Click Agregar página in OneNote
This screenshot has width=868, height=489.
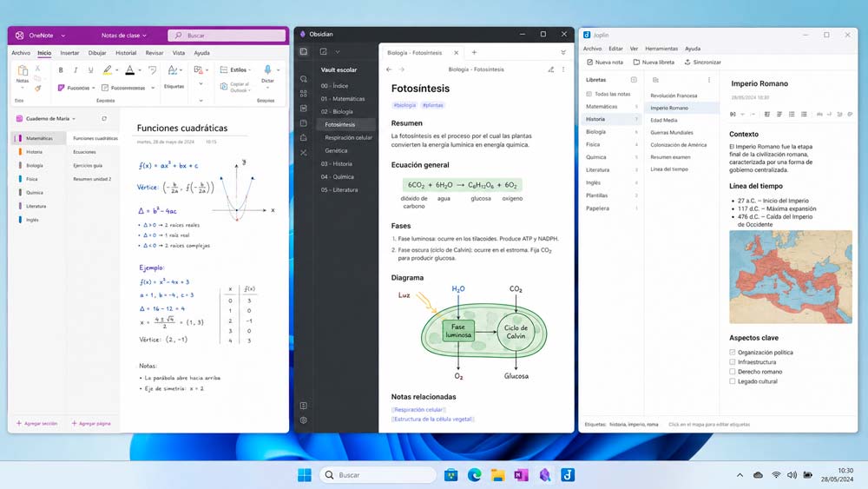click(91, 423)
